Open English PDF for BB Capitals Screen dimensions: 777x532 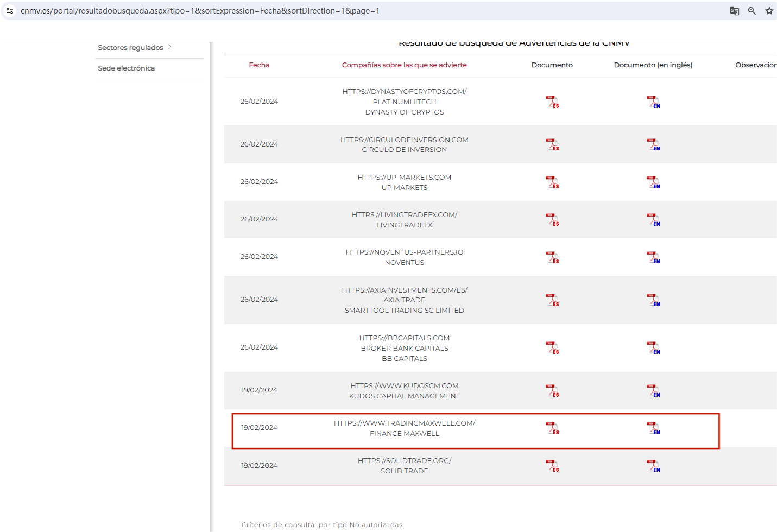(x=653, y=348)
